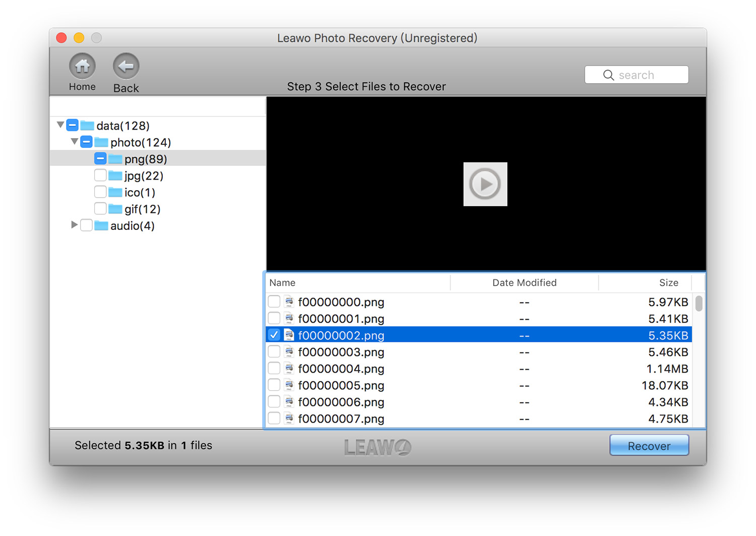
Task: Check the box for f00000000.png
Action: pyautogui.click(x=274, y=302)
